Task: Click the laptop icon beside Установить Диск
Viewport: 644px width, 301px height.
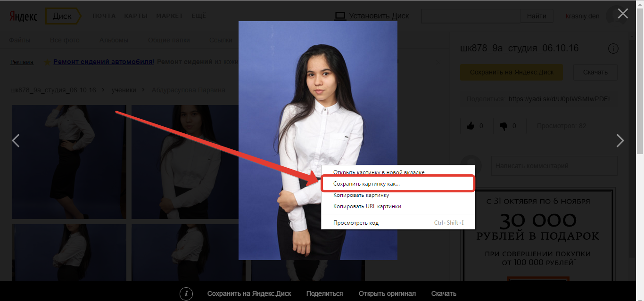Action: [x=340, y=16]
